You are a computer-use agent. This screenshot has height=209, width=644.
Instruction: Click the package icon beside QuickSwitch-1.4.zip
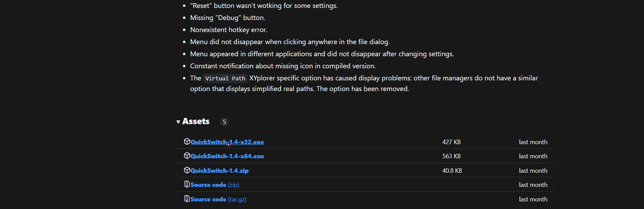click(187, 170)
